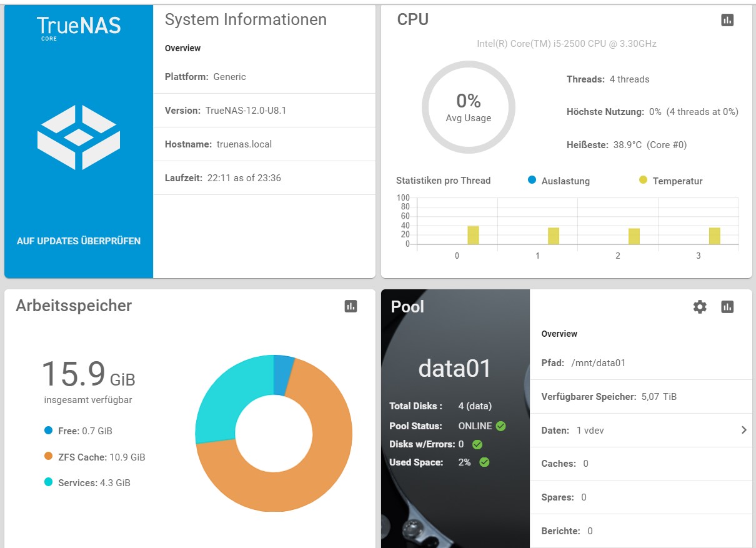Click Laufzeit 22:11 as of 23:36

[x=223, y=178]
